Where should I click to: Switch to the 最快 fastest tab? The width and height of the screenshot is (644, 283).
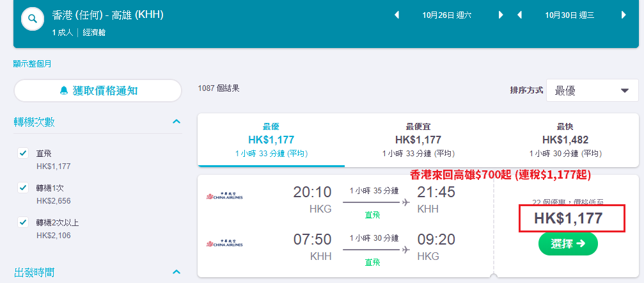pyautogui.click(x=565, y=141)
